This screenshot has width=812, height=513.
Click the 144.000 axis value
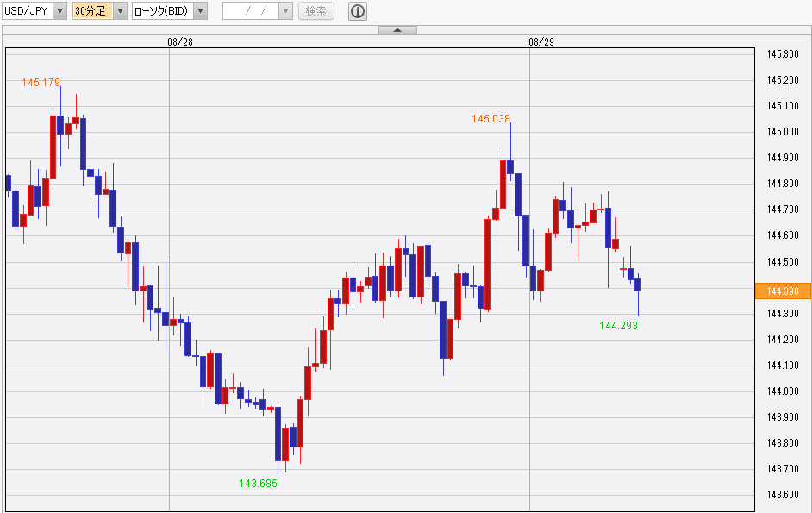coord(783,391)
